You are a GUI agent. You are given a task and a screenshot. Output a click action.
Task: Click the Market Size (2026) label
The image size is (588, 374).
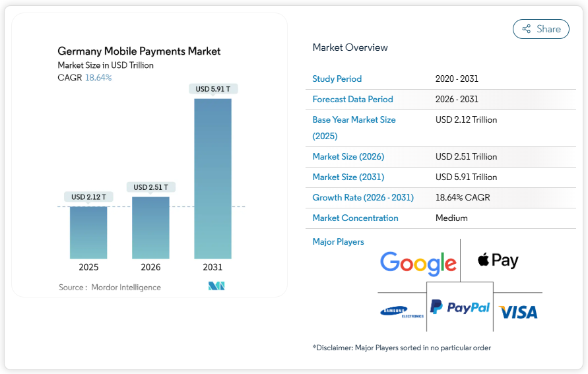[x=348, y=156]
